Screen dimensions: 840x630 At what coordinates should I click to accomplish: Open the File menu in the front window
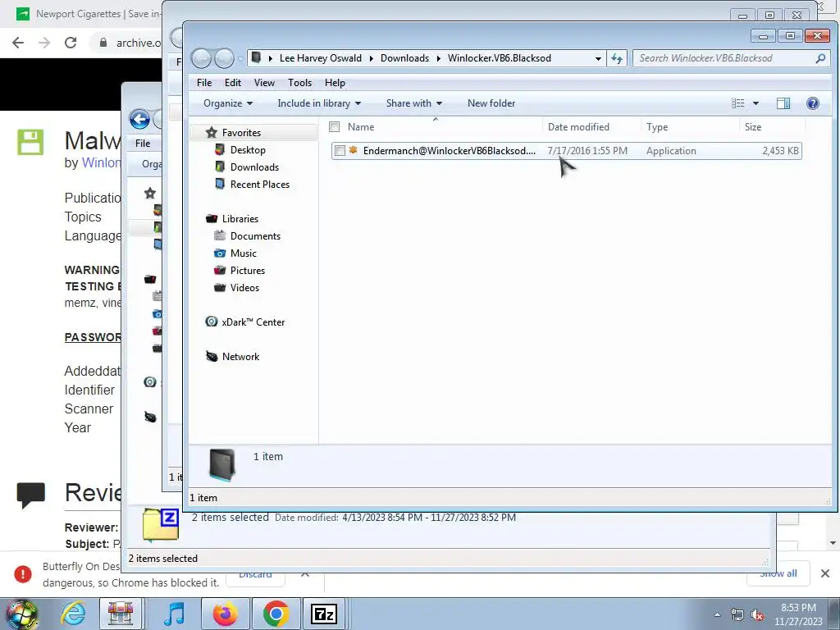click(204, 83)
